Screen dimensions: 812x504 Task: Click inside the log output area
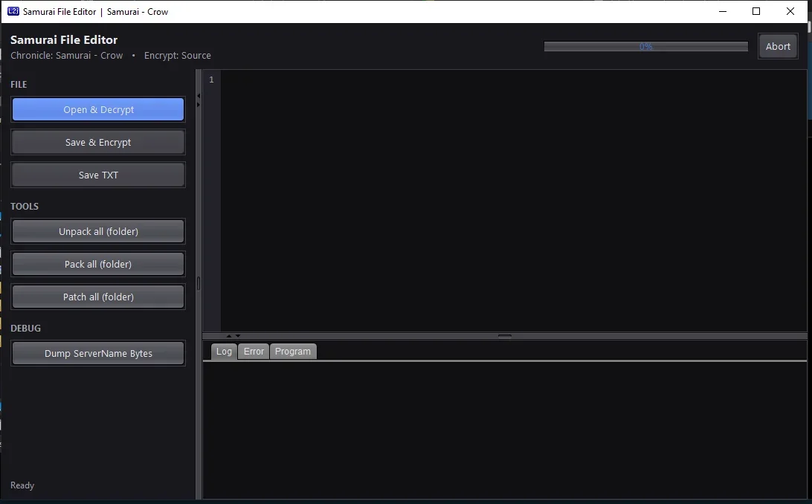(x=505, y=430)
